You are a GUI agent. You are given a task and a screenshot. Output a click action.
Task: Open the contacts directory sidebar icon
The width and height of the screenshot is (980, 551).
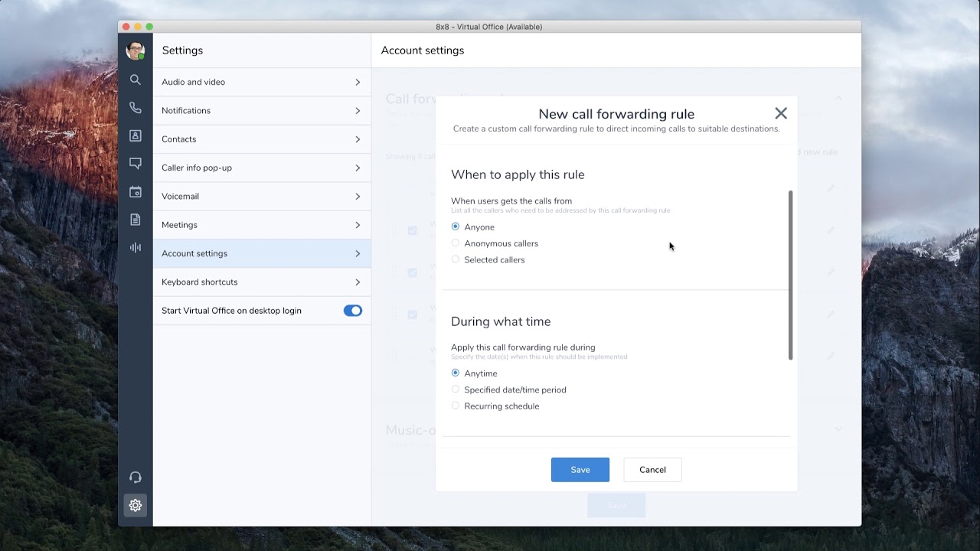[136, 135]
